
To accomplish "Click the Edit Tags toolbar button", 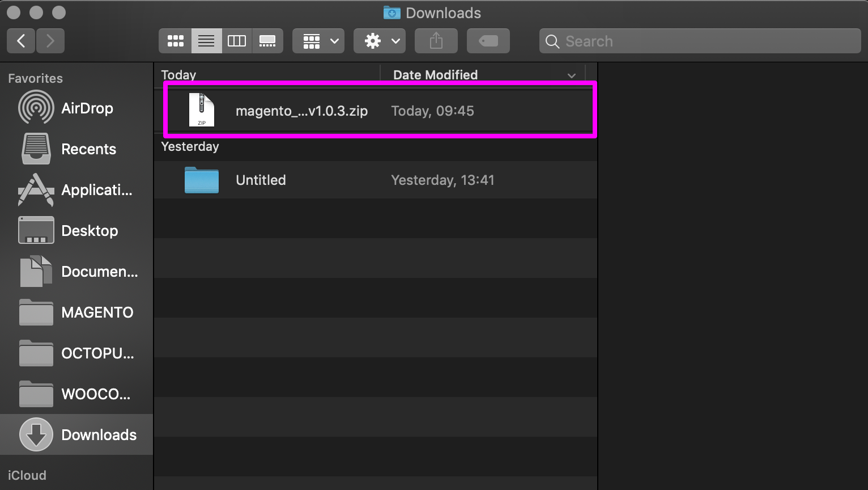I will [x=488, y=41].
